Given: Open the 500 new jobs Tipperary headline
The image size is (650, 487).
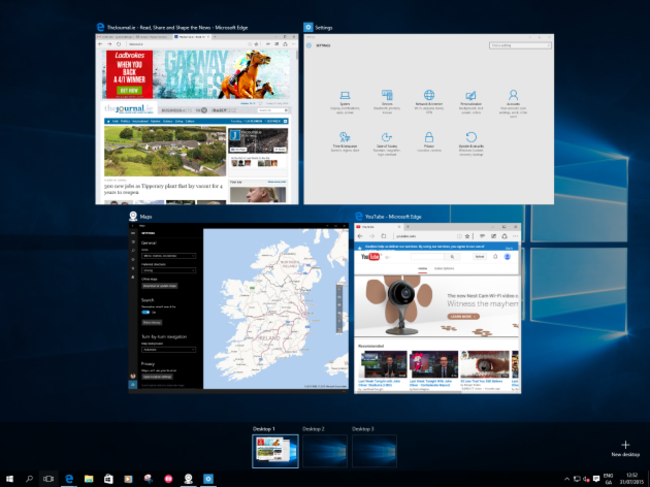Looking at the screenshot, I should pos(163,189).
